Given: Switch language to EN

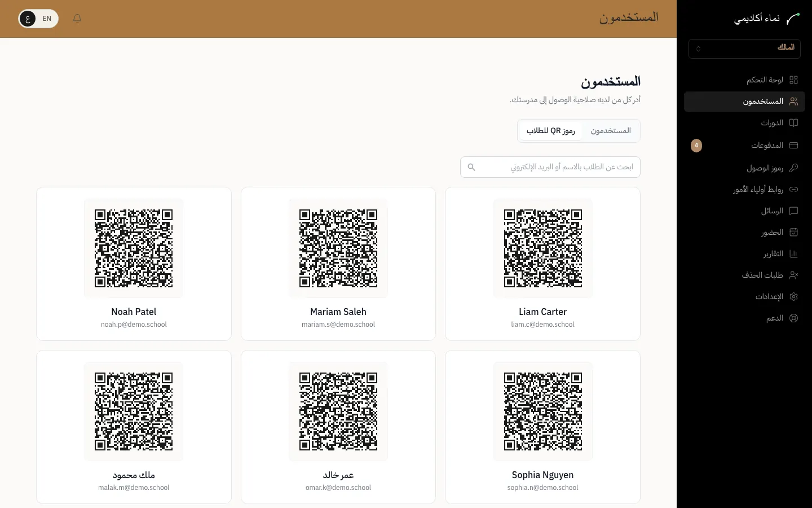Looking at the screenshot, I should click(x=47, y=19).
